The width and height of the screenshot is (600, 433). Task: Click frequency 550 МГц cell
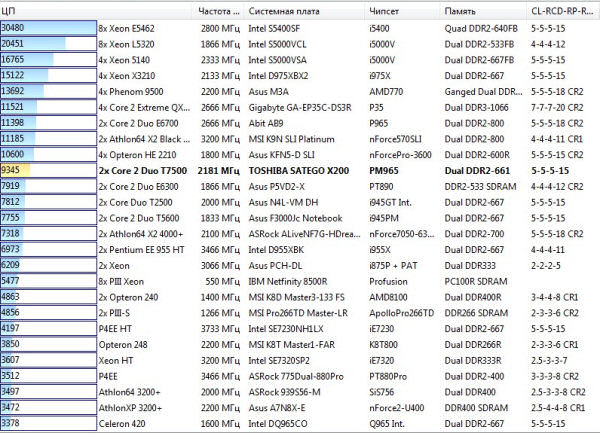tap(223, 282)
